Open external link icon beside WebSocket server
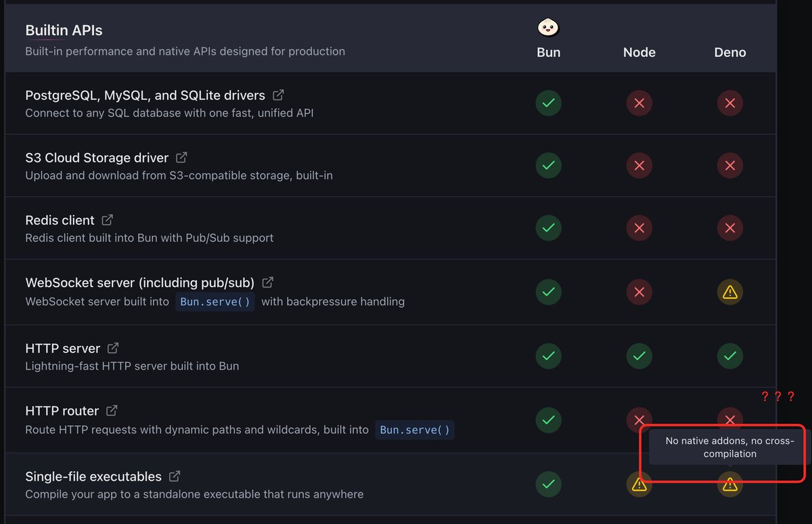Screen dimensions: 812x524 pos(267,282)
